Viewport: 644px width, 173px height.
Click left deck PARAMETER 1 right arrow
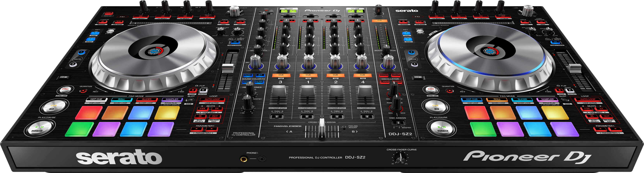[211, 129]
